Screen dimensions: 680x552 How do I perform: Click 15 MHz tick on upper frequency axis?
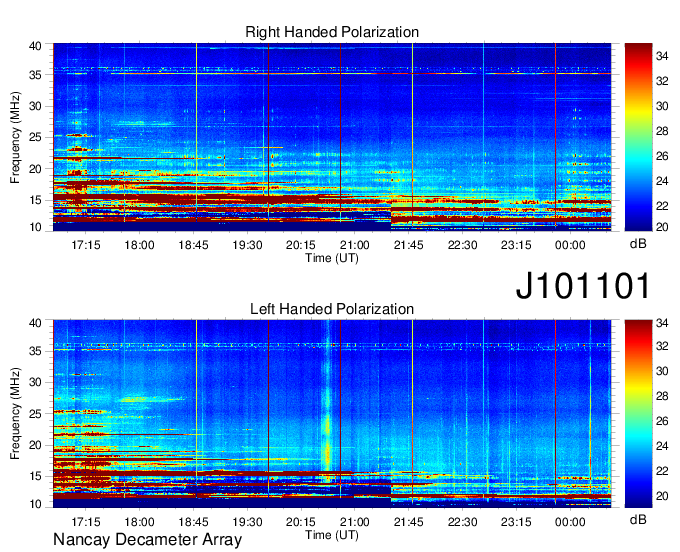point(35,200)
